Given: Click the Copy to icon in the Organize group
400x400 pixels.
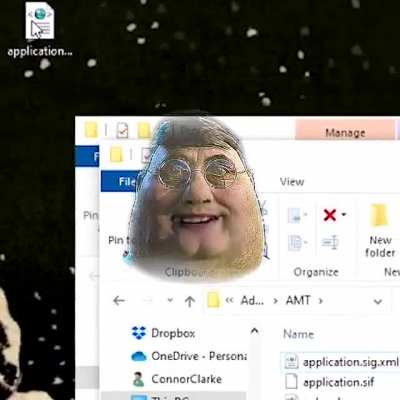Looking at the screenshot, I should tap(296, 242).
